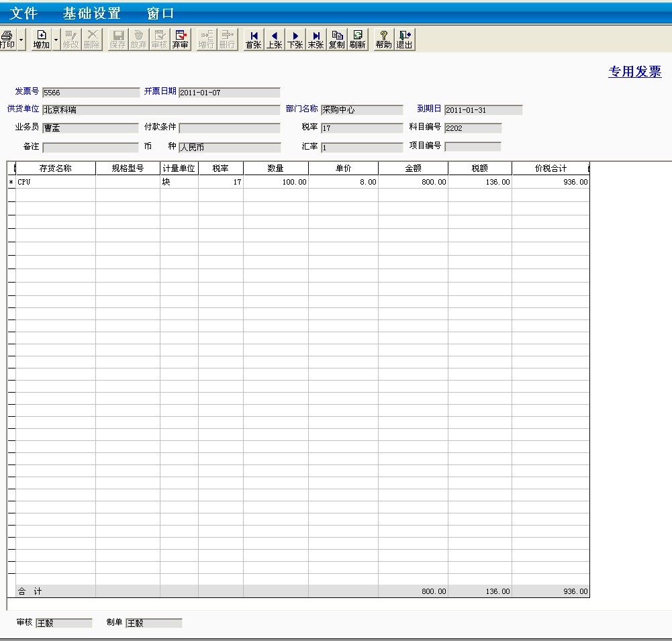Go to previous invoice with 上张

point(274,40)
